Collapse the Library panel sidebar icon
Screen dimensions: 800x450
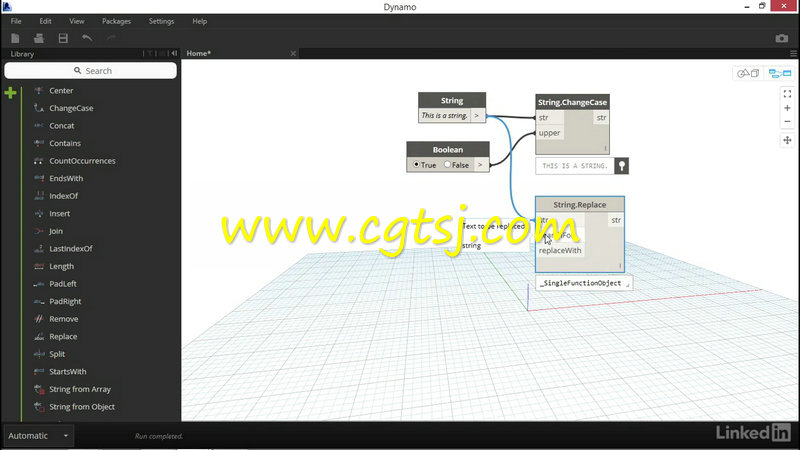point(174,53)
